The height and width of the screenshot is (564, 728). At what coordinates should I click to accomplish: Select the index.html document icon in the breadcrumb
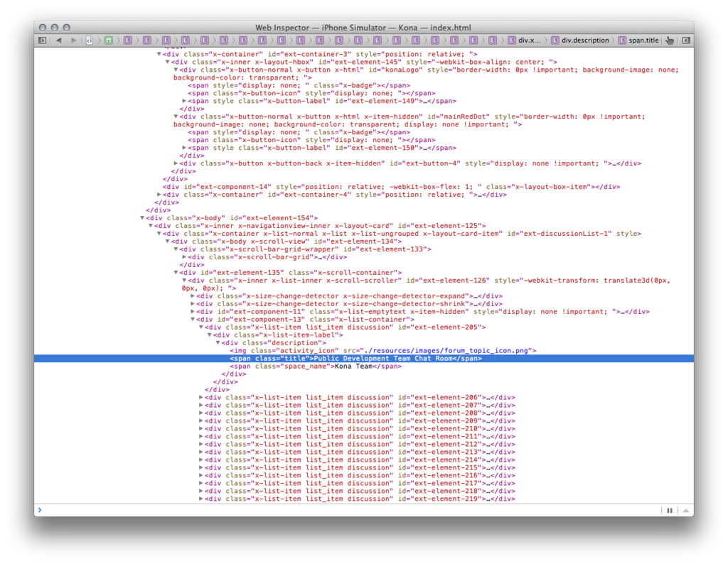pyautogui.click(x=89, y=40)
